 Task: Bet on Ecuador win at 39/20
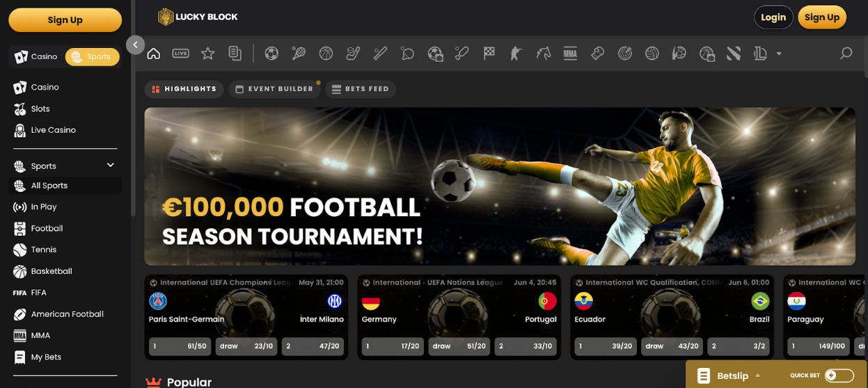606,346
